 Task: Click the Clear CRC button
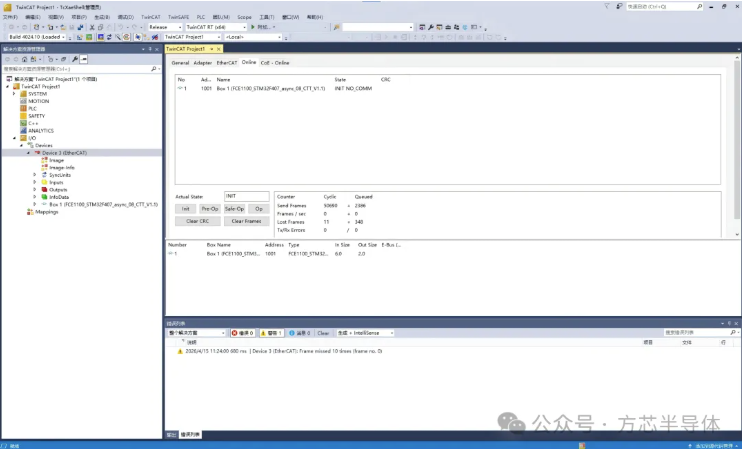pyautogui.click(x=198, y=221)
